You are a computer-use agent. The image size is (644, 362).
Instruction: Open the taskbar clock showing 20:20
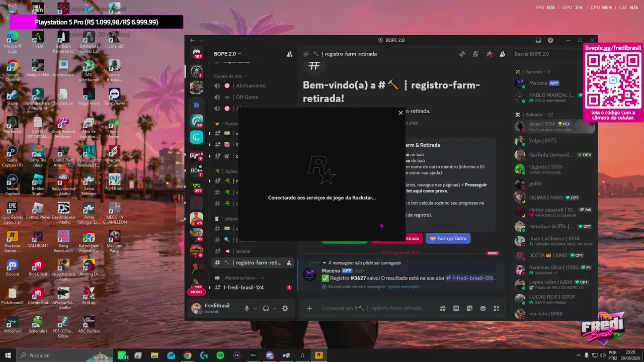coord(630,355)
